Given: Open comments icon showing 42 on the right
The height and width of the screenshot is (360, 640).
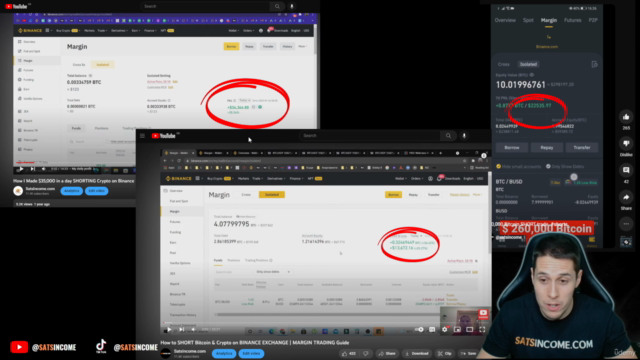Looking at the screenshot, I should 626,170.
